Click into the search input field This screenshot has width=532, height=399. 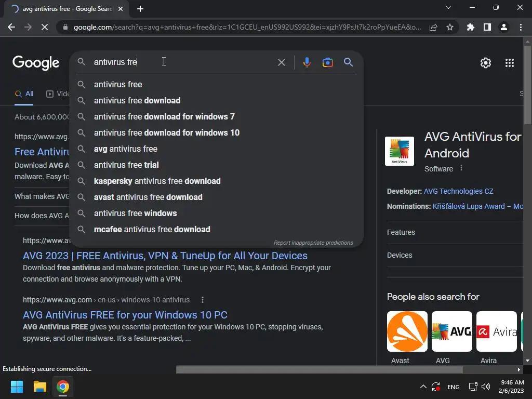(x=183, y=62)
